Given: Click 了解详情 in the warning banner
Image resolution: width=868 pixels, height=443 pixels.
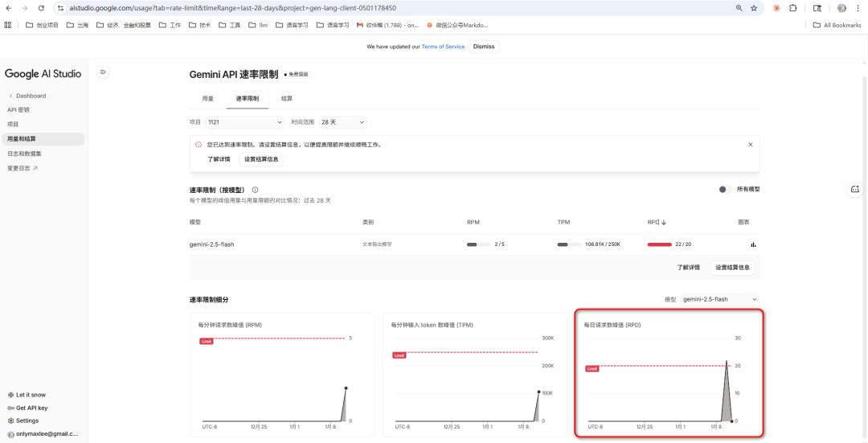Looking at the screenshot, I should (219, 159).
